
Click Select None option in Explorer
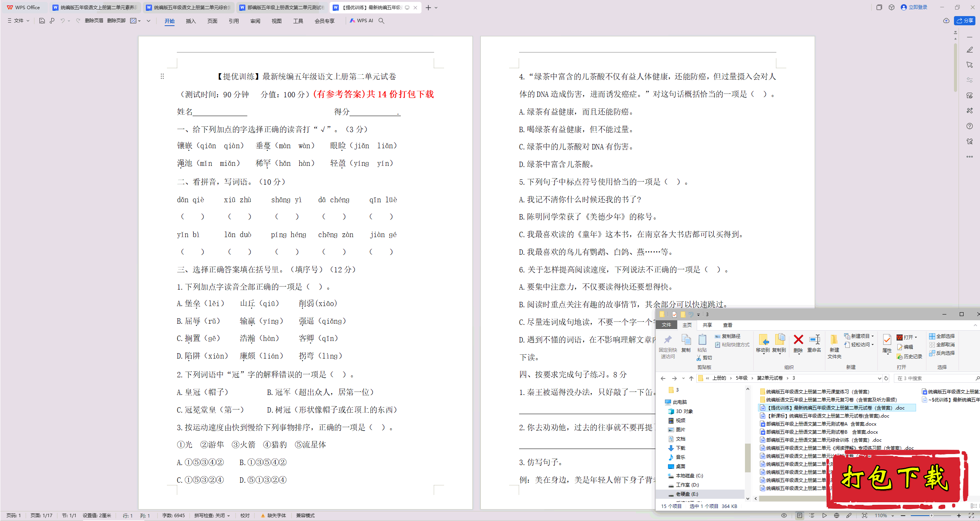pos(942,344)
